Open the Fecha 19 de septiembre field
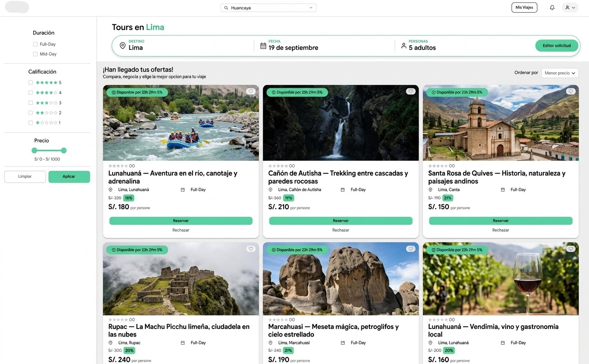The width and height of the screenshot is (589, 364). coord(324,45)
